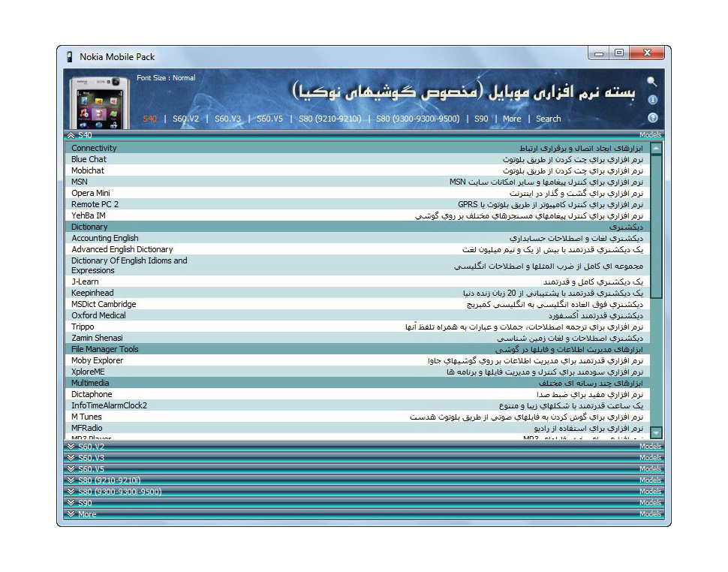Select the MSDict Cambridge entry

357,304
